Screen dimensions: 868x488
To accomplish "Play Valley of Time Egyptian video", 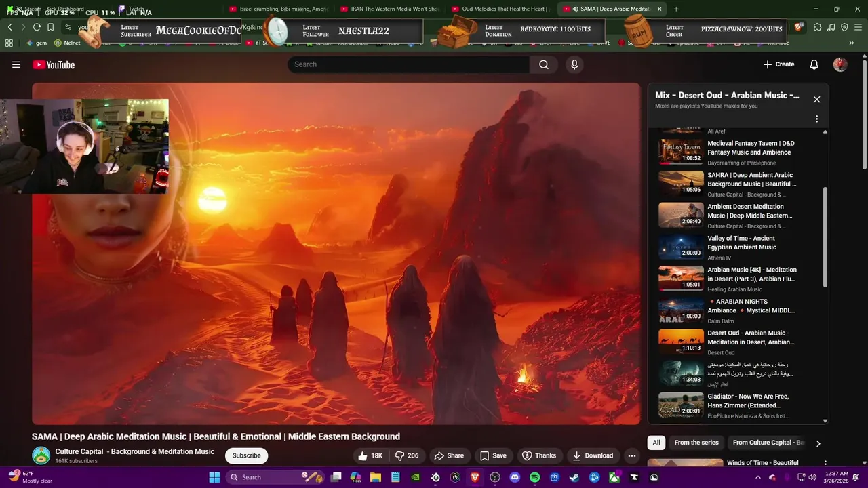I will [727, 247].
